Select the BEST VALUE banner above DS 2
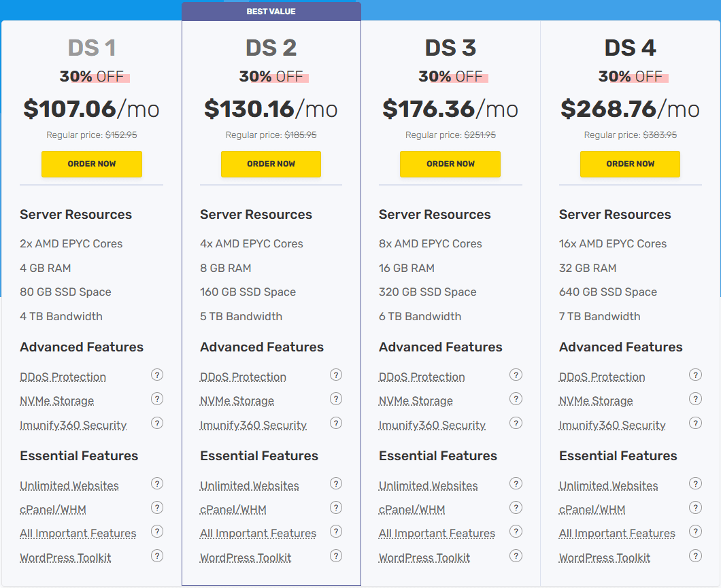 coord(271,12)
